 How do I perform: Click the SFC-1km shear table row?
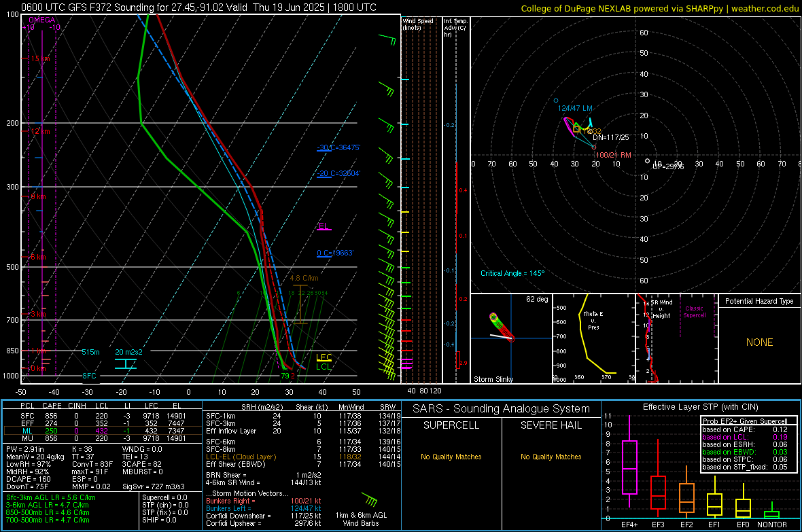pos(303,416)
